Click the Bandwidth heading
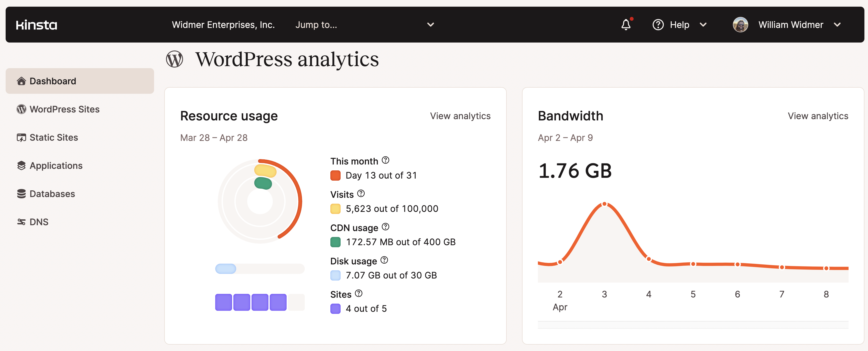Screen dimensions: 868x351 coord(570,116)
